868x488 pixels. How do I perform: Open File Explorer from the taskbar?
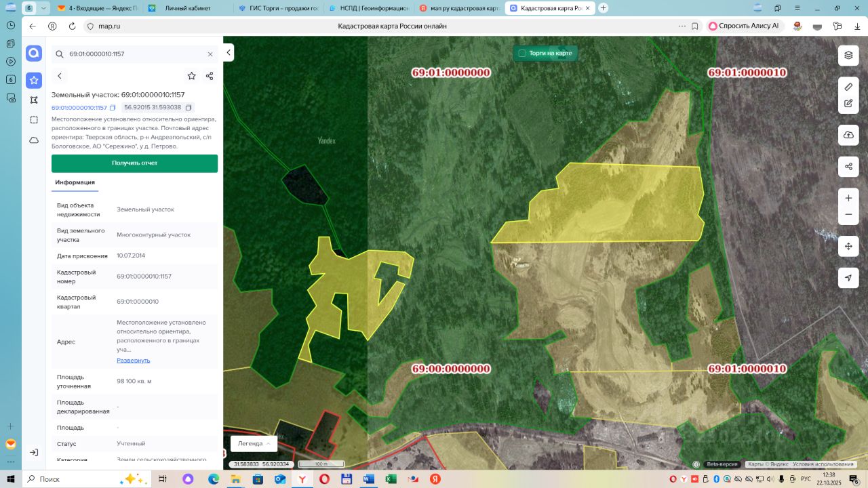(235, 479)
